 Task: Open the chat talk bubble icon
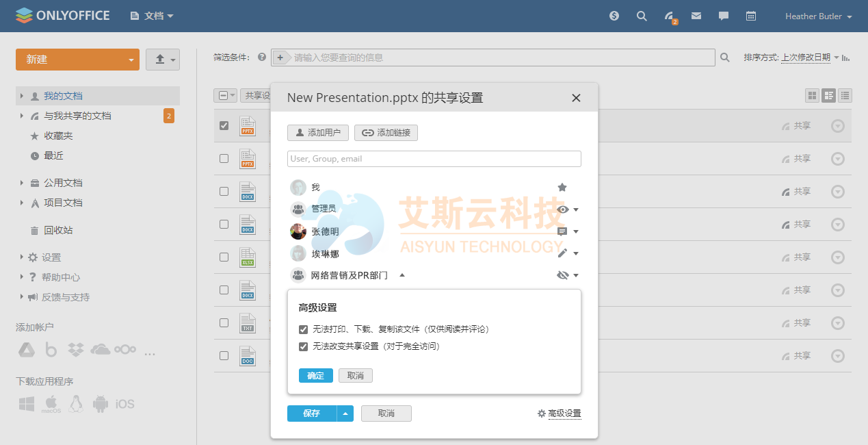point(724,16)
